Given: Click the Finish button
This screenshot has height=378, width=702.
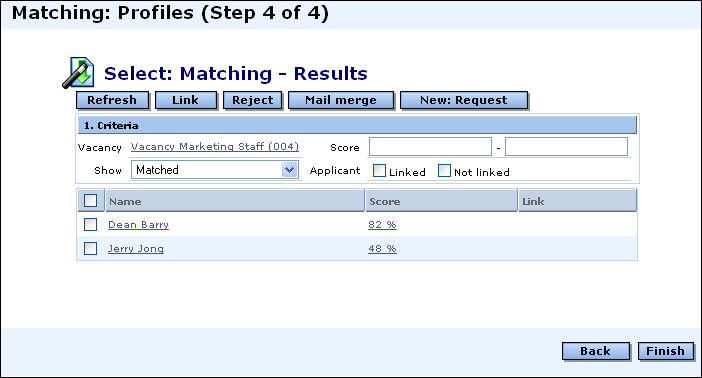Looking at the screenshot, I should click(666, 351).
